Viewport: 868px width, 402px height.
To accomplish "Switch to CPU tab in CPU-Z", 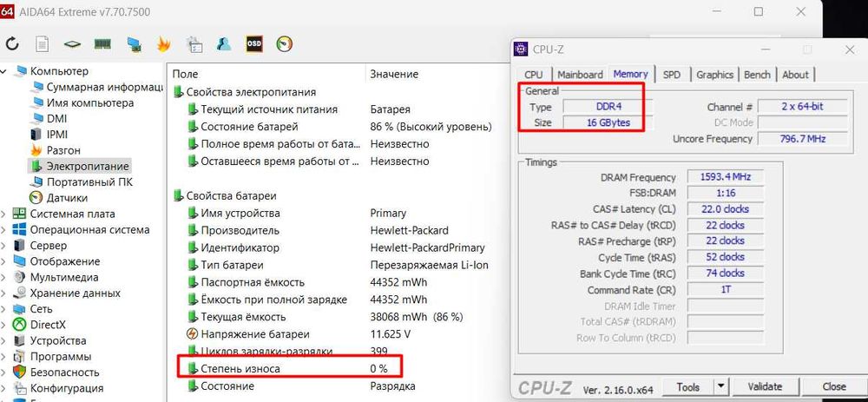I will pyautogui.click(x=534, y=75).
